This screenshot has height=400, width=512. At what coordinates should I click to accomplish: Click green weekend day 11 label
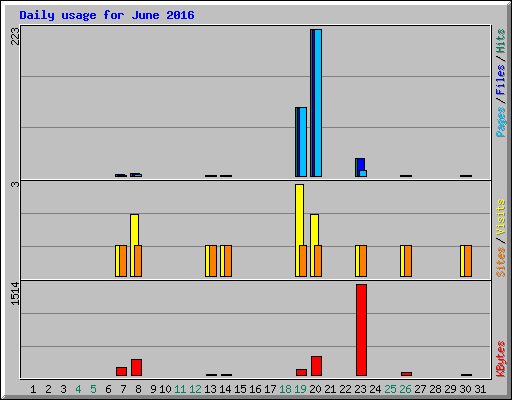click(x=180, y=389)
